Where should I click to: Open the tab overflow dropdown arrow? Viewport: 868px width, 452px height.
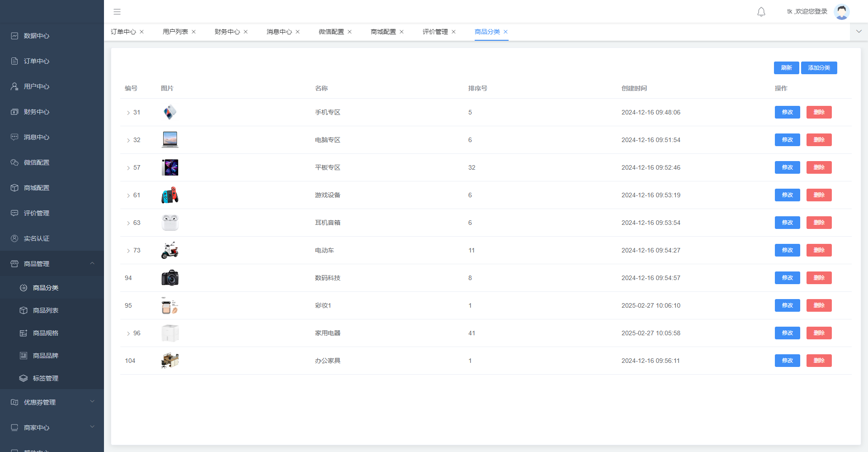(858, 32)
